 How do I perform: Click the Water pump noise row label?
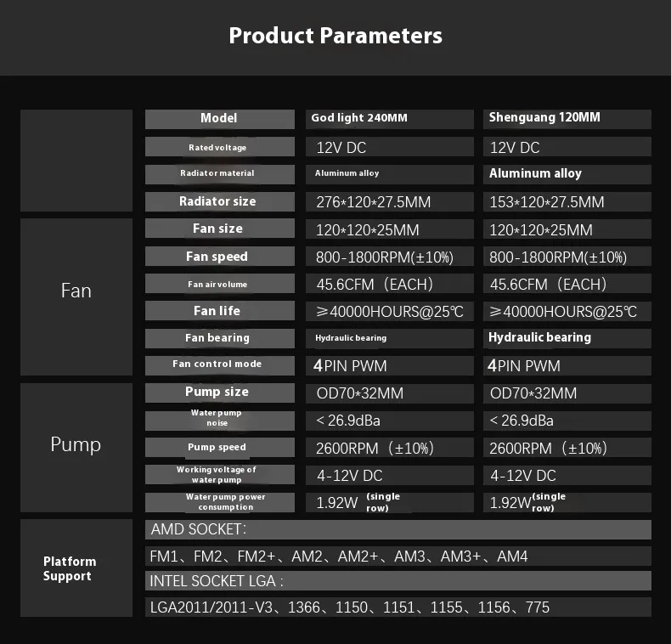[x=217, y=418]
